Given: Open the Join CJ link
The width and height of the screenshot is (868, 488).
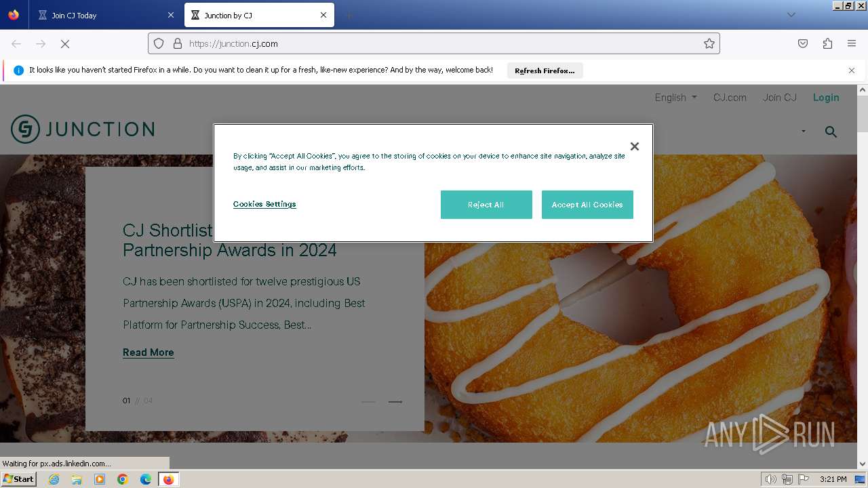Looking at the screenshot, I should click(780, 98).
